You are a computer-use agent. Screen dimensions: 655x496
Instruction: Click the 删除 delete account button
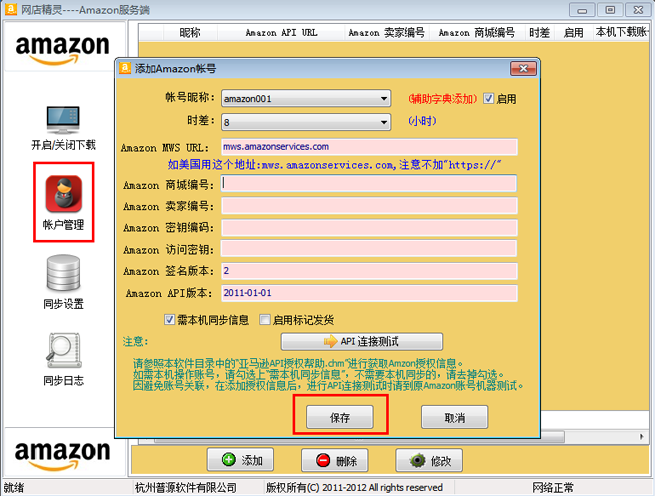335,460
